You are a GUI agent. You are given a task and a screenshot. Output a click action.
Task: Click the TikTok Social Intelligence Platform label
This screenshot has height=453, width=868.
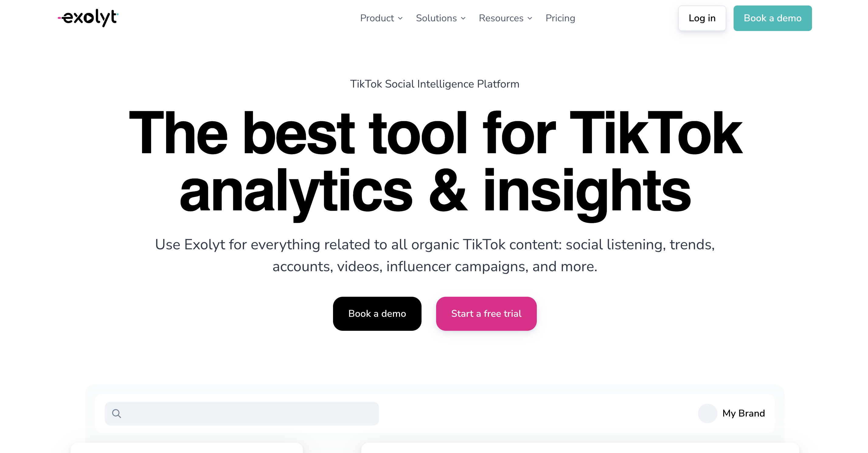coord(433,85)
